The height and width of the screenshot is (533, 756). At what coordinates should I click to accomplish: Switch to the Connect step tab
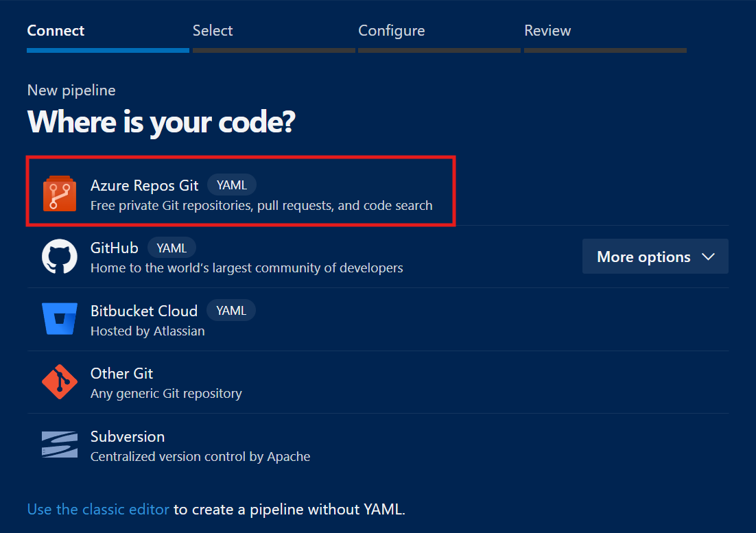pyautogui.click(x=56, y=31)
